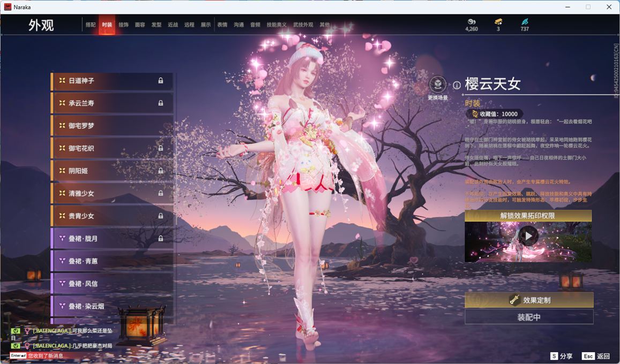Go to the 武技外观 tab
The image size is (620, 364).
click(x=303, y=25)
